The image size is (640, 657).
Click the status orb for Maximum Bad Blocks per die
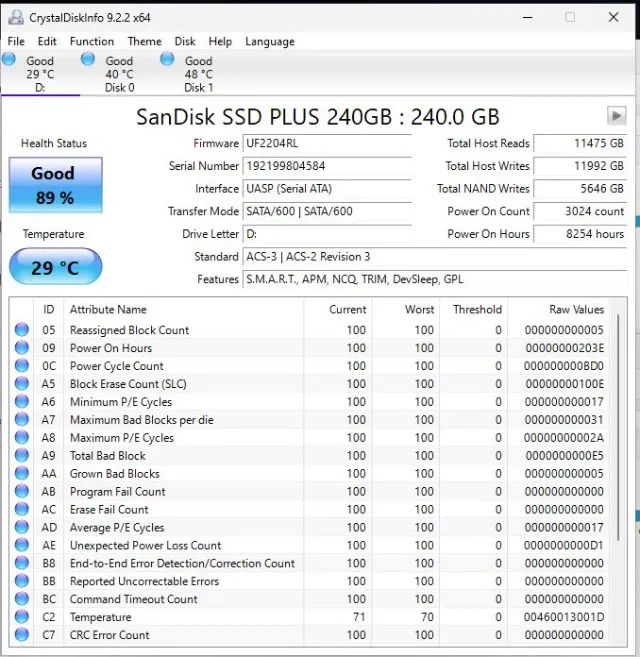click(x=22, y=419)
